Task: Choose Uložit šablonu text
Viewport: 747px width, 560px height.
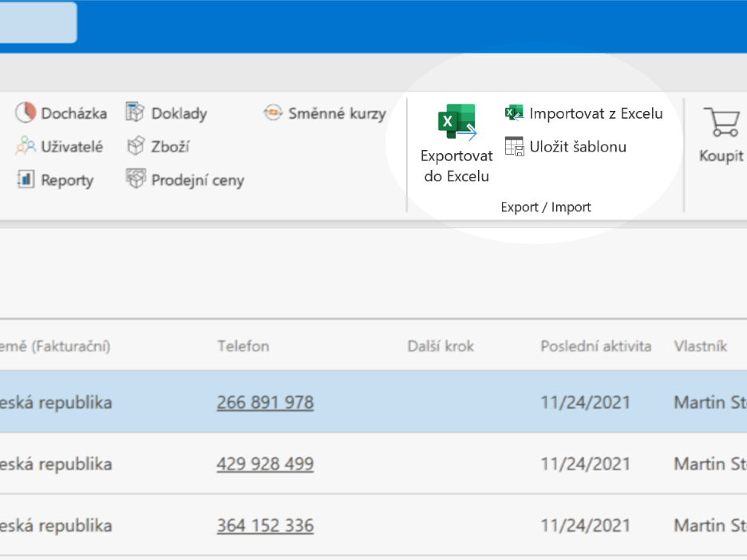Action: click(x=578, y=147)
